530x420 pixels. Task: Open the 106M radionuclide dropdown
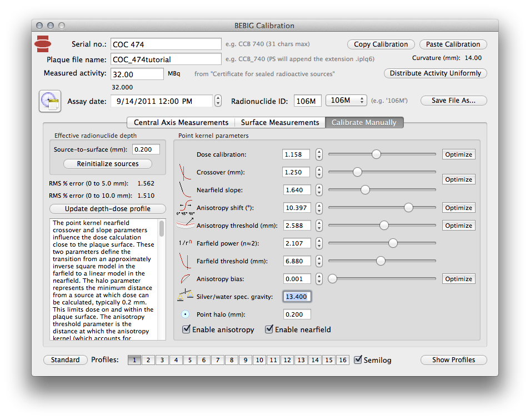click(x=346, y=101)
